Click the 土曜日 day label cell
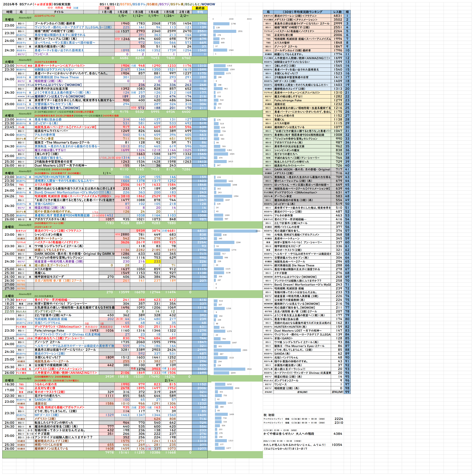Image resolution: width=474 pixels, height=476 pixels. (x=9, y=296)
